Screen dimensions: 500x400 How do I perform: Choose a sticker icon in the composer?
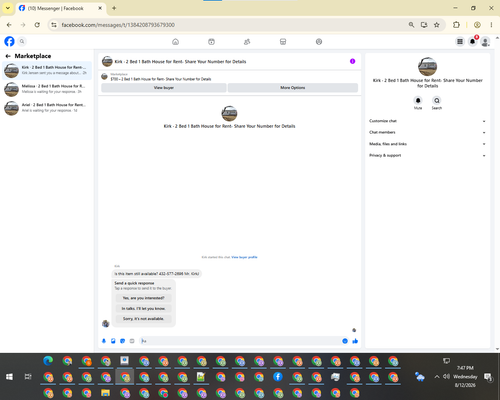(x=122, y=341)
